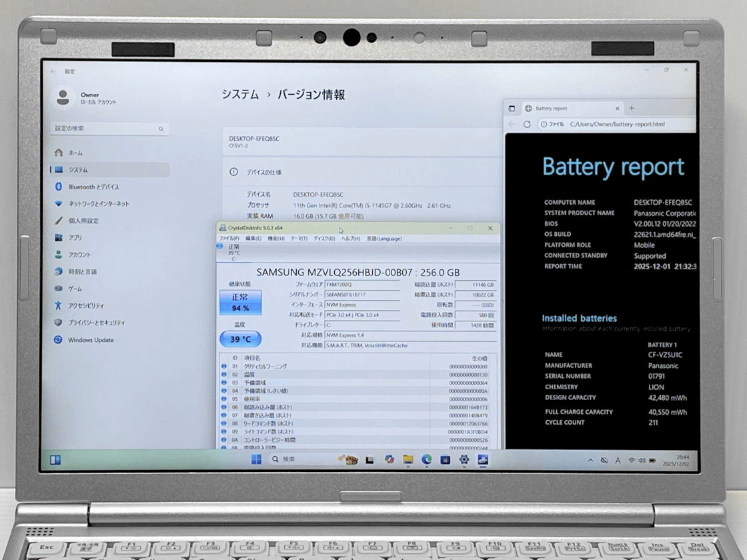
Task: Open File Explorer from the taskbar
Action: point(408,459)
